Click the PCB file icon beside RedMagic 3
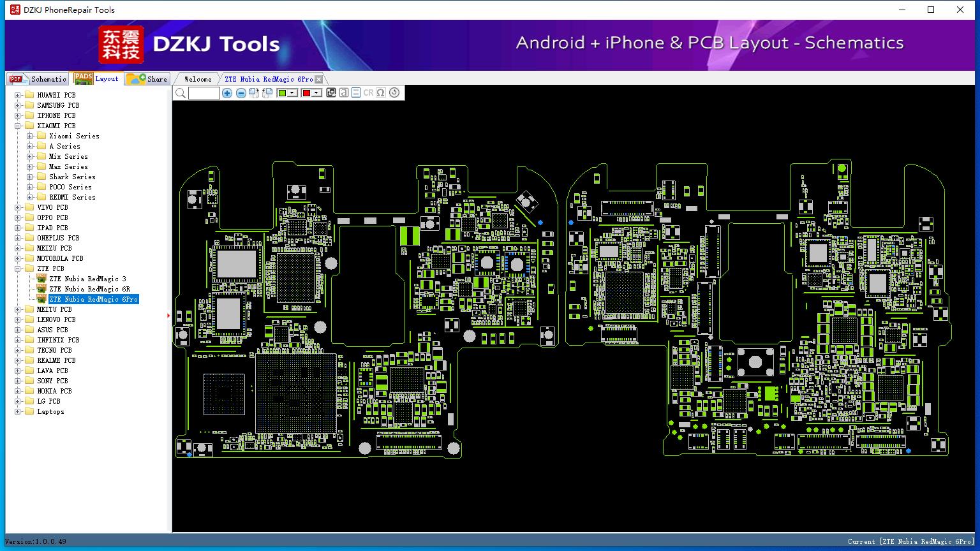Viewport: 980px width, 551px height. pyautogui.click(x=41, y=279)
